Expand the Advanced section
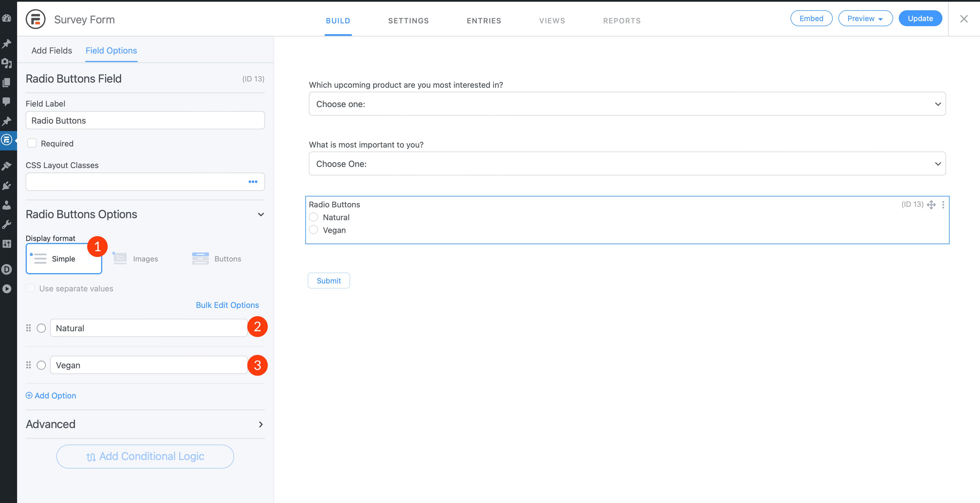The height and width of the screenshot is (503, 980). (260, 424)
